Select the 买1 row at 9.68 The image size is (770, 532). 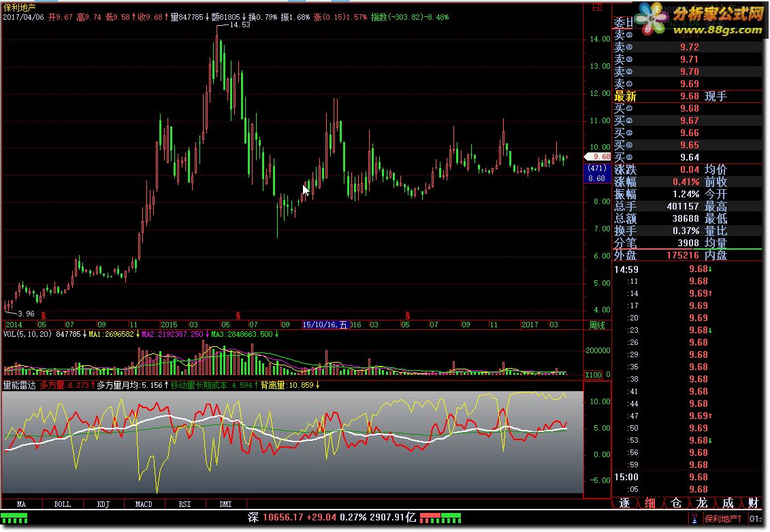tap(688, 108)
